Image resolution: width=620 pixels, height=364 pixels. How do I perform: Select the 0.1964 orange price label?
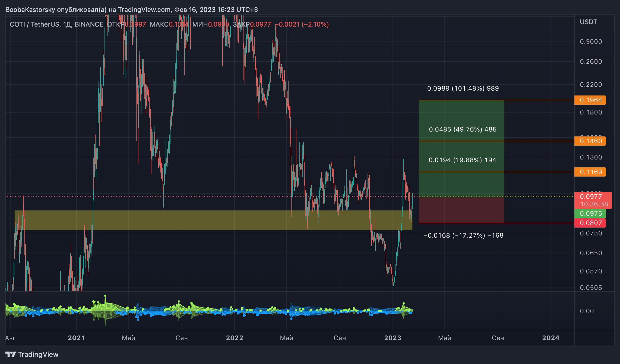coord(590,100)
